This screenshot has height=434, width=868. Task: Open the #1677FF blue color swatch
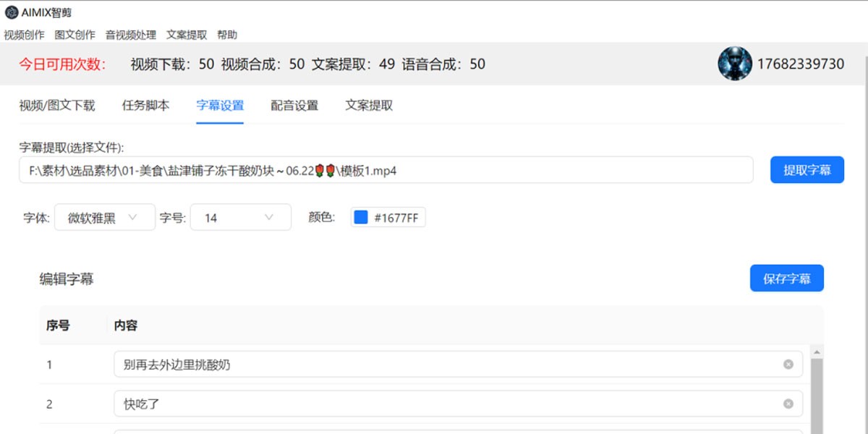tap(361, 218)
